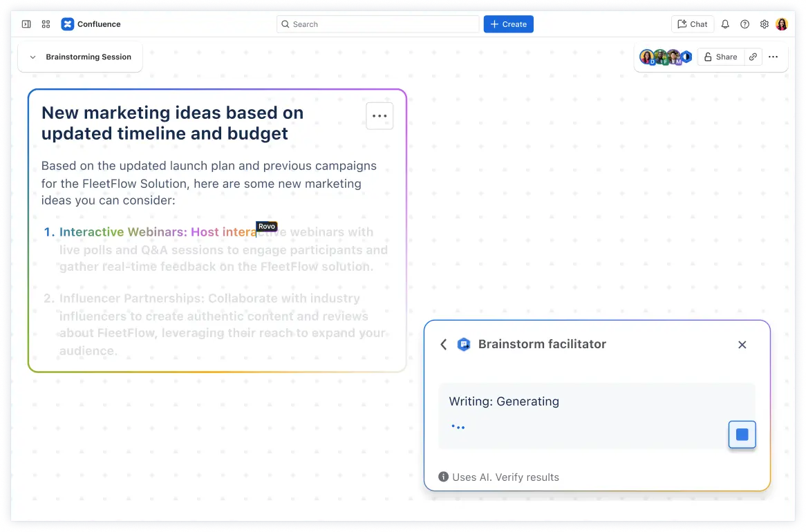The height and width of the screenshot is (532, 806).
Task: Click the Share button
Action: pyautogui.click(x=720, y=57)
